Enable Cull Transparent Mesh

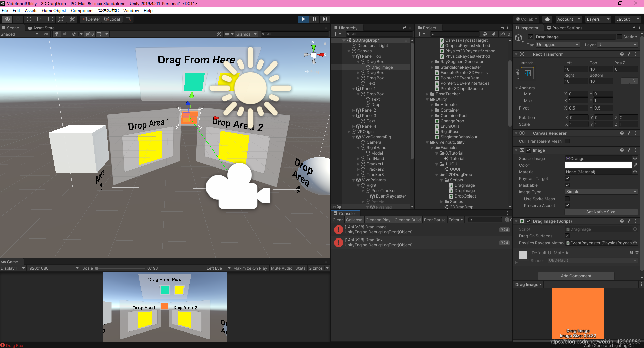click(567, 141)
